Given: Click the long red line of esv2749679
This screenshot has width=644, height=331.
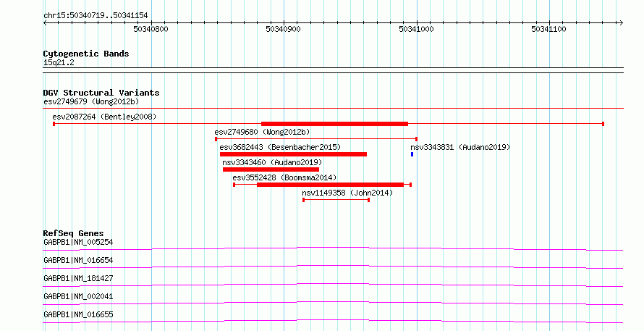Looking at the screenshot, I should pyautogui.click(x=333, y=109).
